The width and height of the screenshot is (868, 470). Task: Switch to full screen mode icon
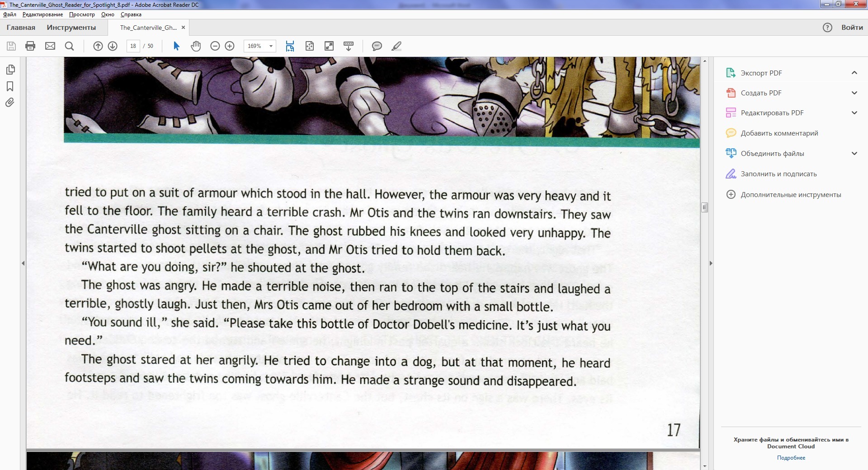coord(329,46)
